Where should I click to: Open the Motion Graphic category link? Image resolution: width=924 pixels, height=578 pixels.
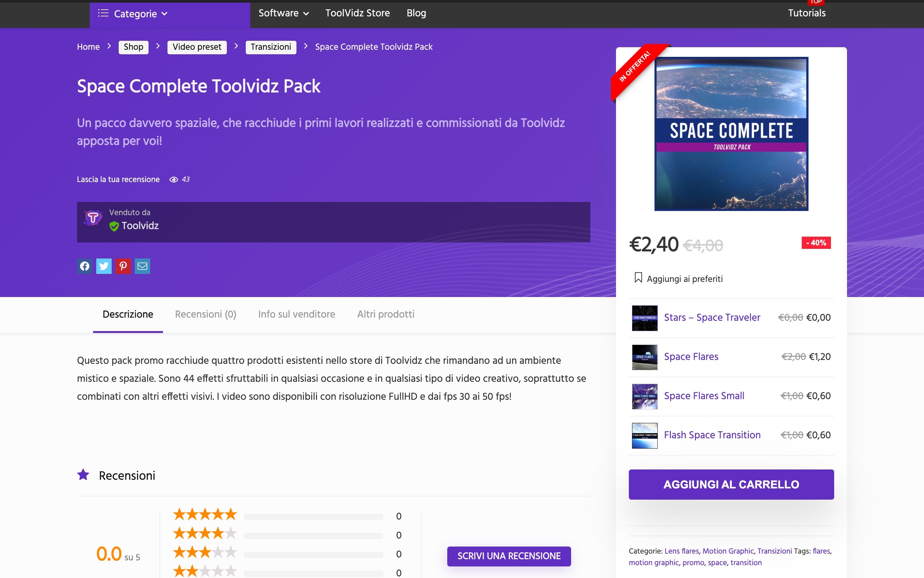[728, 551]
